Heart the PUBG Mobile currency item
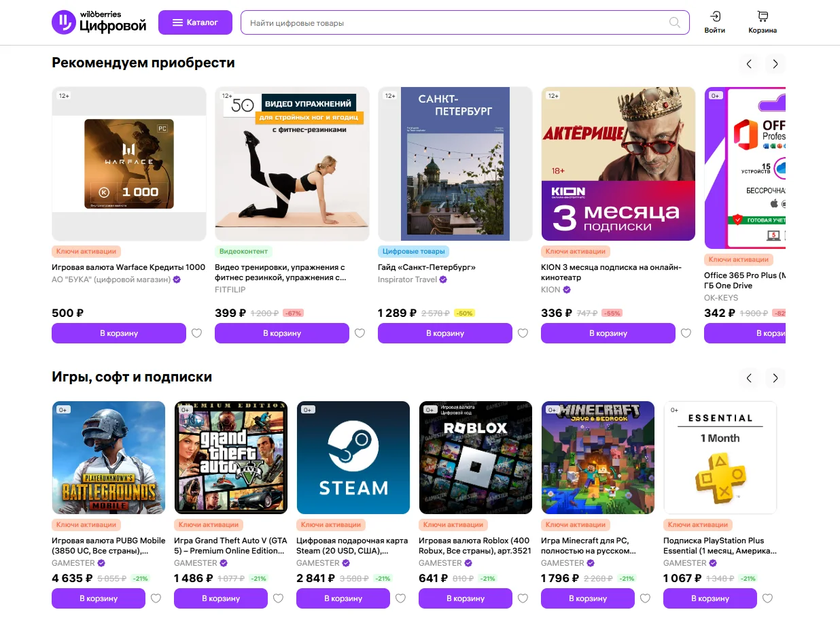Viewport: 840px width, 629px height. (156, 598)
